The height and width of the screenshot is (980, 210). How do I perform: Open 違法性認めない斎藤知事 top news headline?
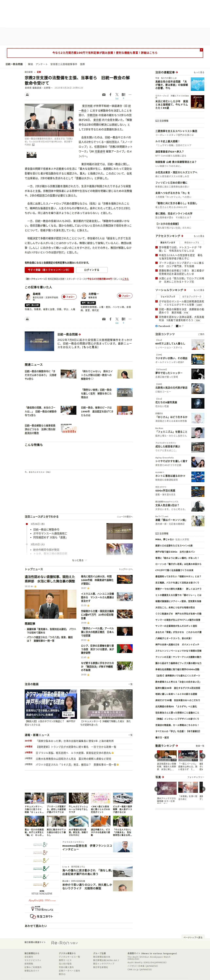[x=50, y=579]
